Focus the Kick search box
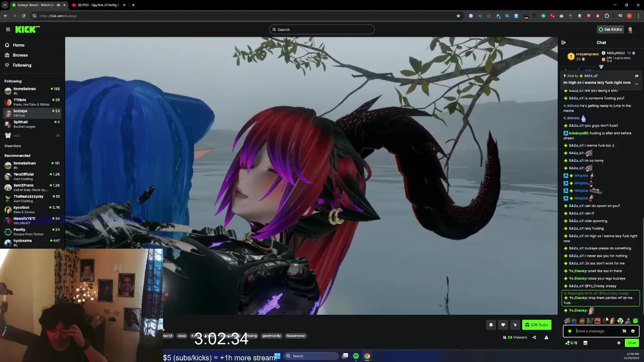The width and height of the screenshot is (644, 362). click(321, 30)
